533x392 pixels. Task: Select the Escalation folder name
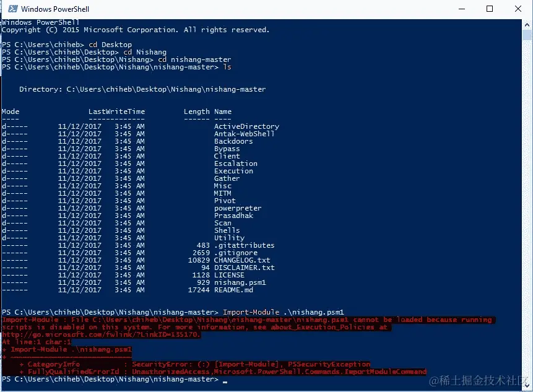(x=236, y=163)
